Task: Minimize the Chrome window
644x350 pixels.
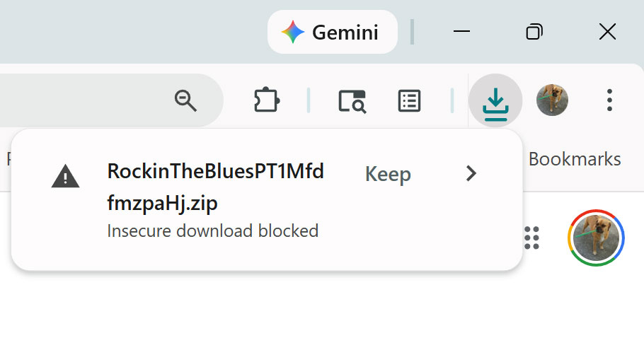Action: [x=462, y=32]
